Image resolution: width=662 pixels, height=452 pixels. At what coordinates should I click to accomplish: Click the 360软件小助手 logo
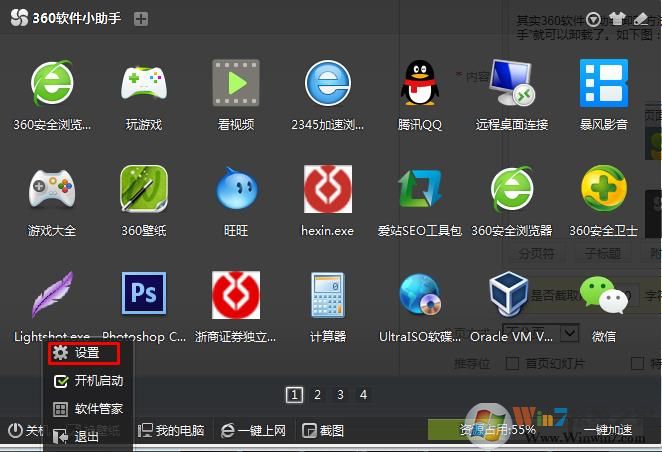(x=19, y=18)
